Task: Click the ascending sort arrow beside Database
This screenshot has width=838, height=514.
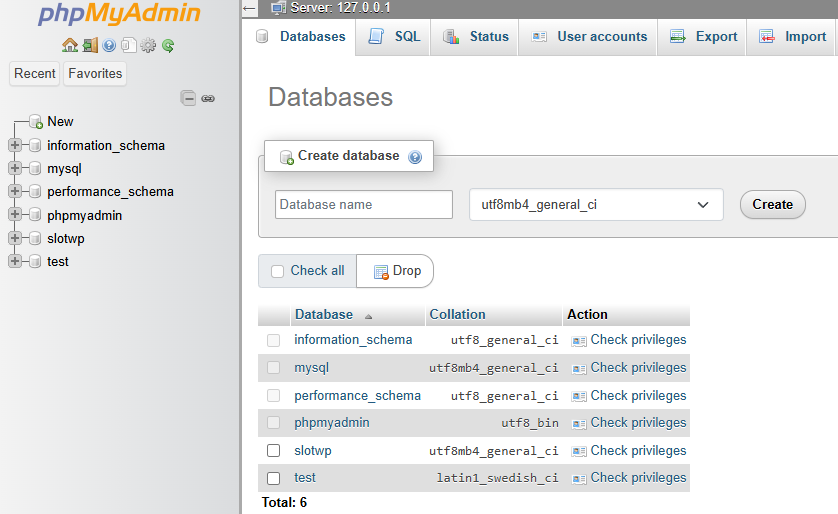Action: click(x=368, y=316)
